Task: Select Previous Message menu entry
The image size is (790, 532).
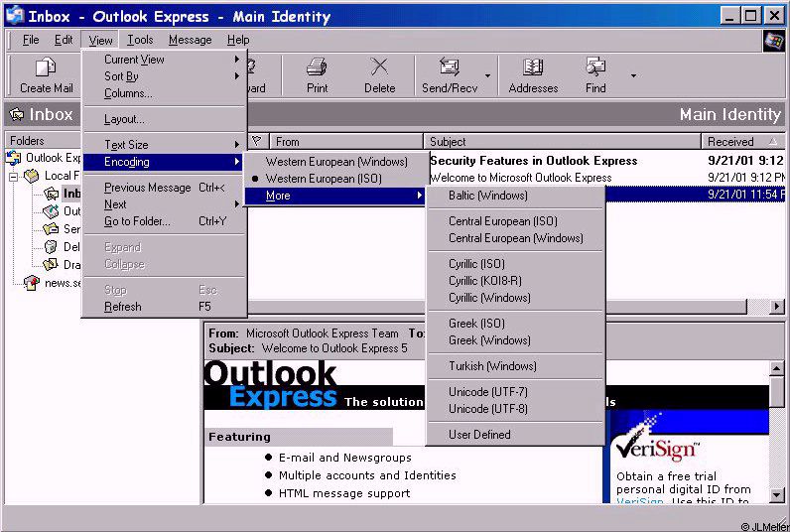Action: click(164, 188)
